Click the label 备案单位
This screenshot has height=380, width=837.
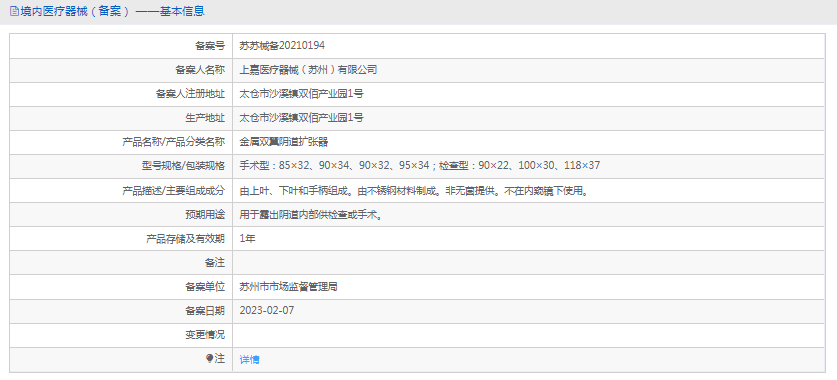pyautogui.click(x=205, y=287)
